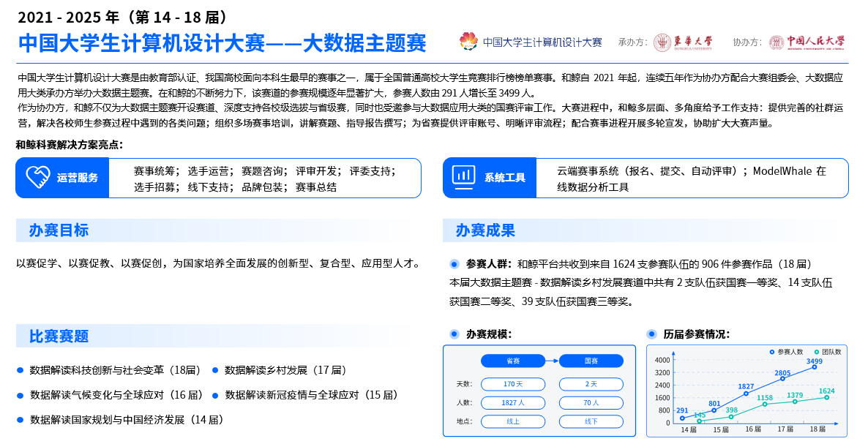The image size is (868, 444).
Task: Click the 系统工具 bar chart icon
Action: click(x=464, y=178)
